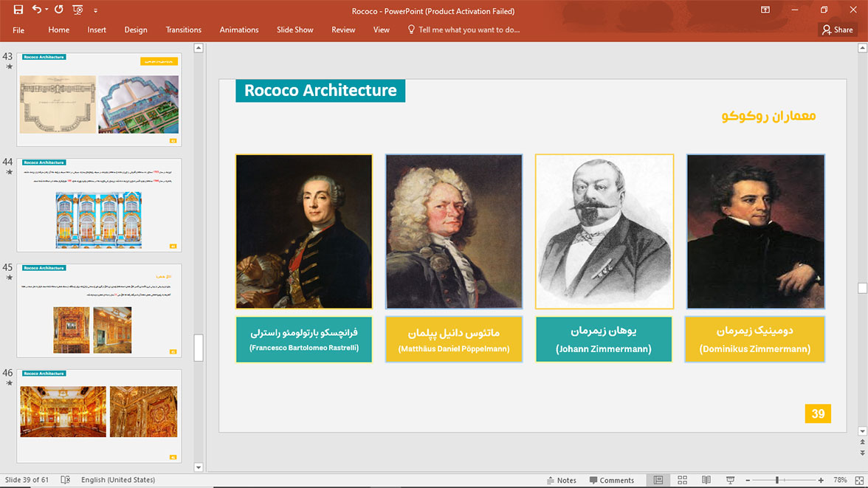Select the Johann Zimmermann portrait image
This screenshot has height=488, width=868.
click(604, 232)
